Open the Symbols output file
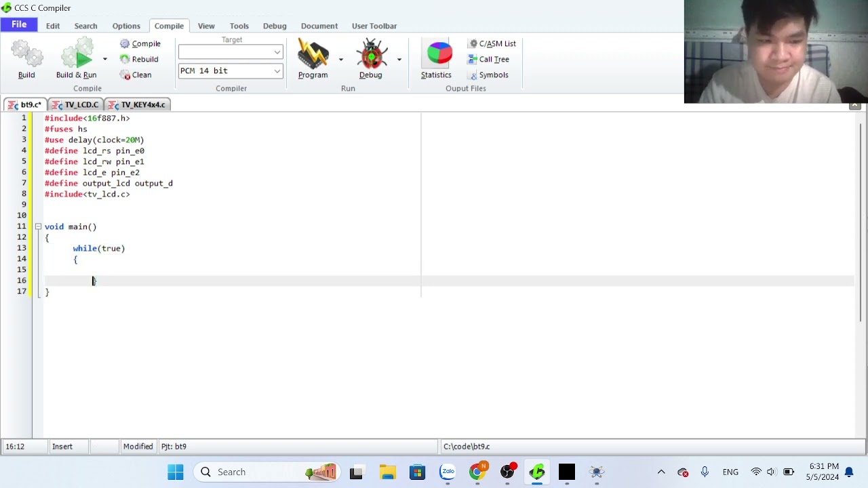Screen dimensions: 868x488 point(488,75)
